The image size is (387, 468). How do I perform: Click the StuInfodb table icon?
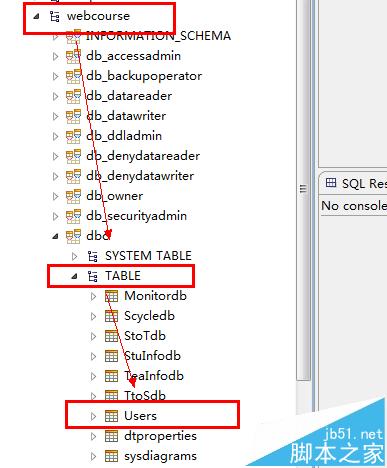112,356
